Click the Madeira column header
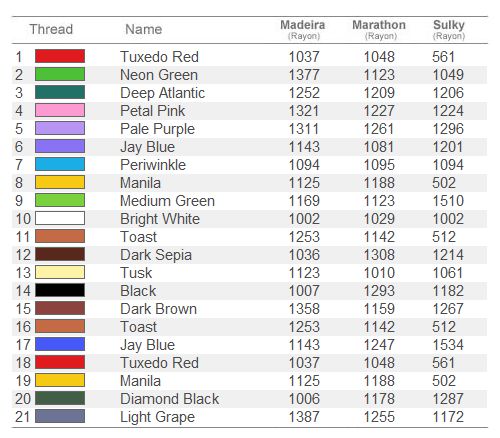Image resolution: width=500 pixels, height=438 pixels. (303, 29)
